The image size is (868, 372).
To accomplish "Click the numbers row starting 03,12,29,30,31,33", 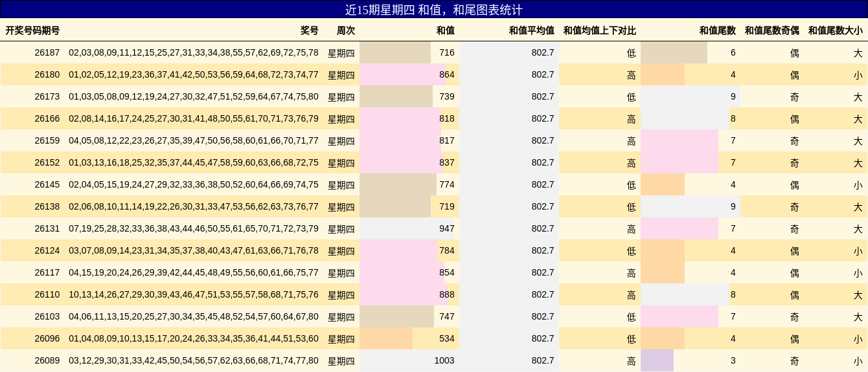I will (194, 360).
